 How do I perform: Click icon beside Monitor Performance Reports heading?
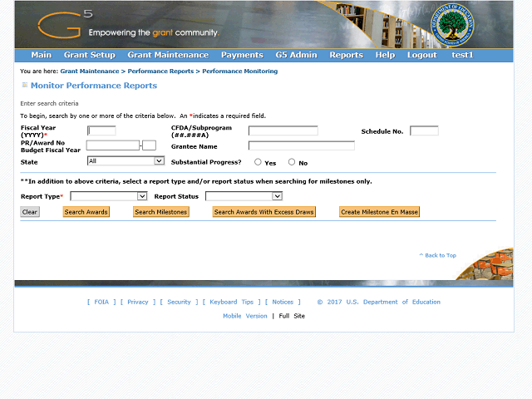pyautogui.click(x=24, y=85)
